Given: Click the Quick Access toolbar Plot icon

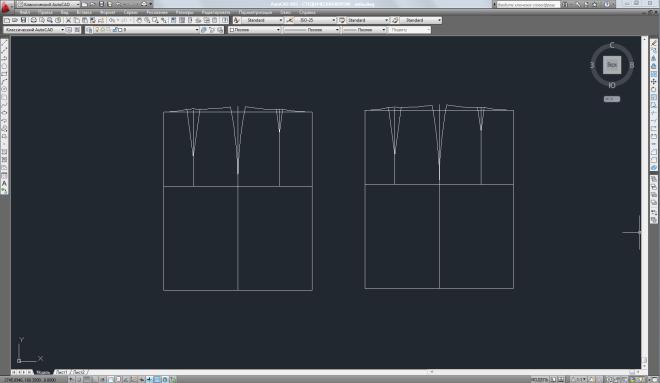Looking at the screenshot, I should (144, 4).
